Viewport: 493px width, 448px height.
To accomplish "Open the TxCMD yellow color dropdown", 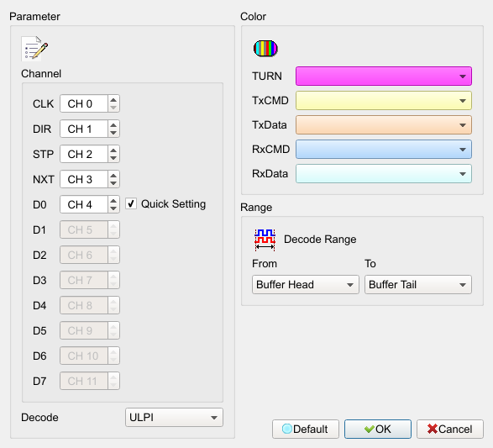I will (384, 100).
